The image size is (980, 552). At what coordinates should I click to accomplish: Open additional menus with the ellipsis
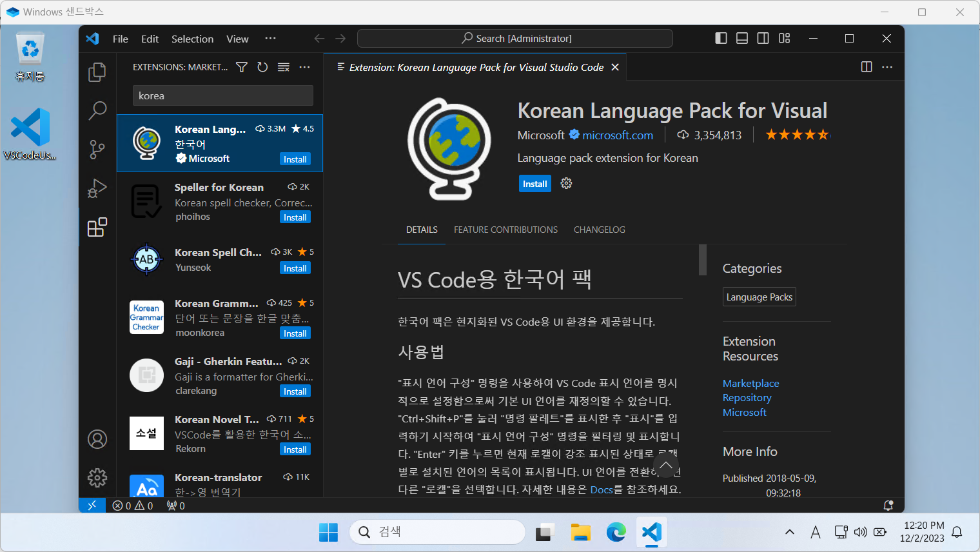(270, 39)
